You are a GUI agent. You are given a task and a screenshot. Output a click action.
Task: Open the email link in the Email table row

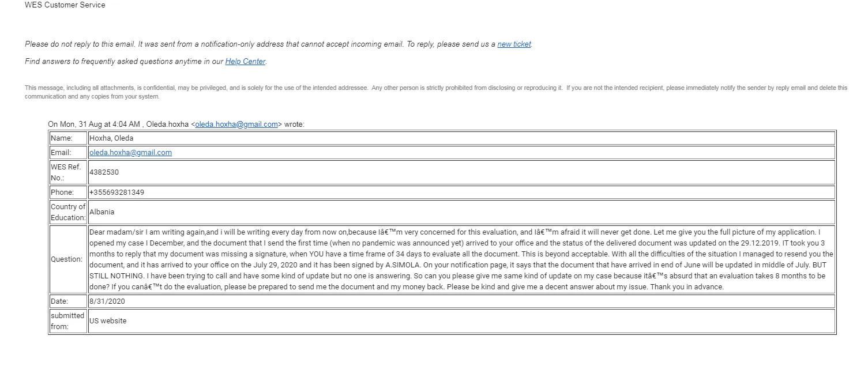[x=130, y=153]
